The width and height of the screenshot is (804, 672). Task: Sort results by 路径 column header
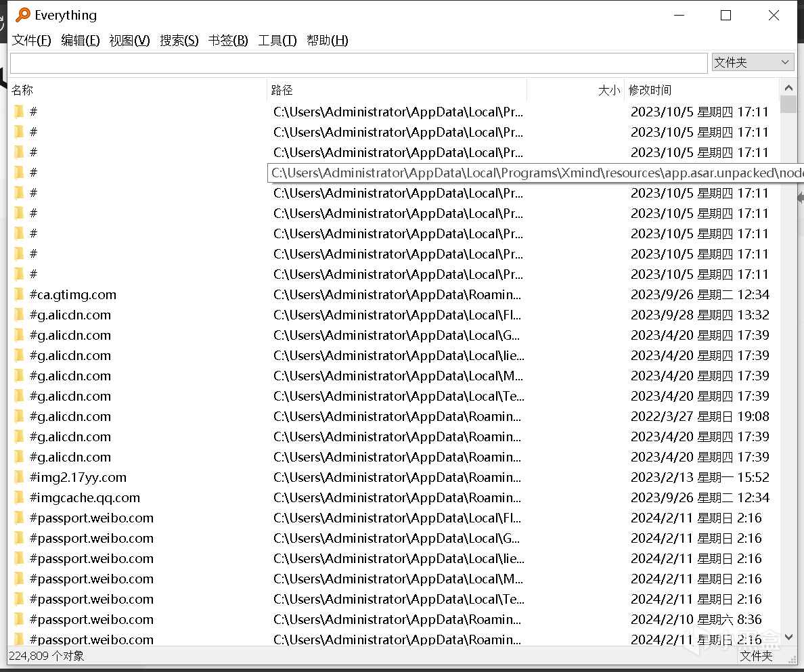tap(397, 90)
